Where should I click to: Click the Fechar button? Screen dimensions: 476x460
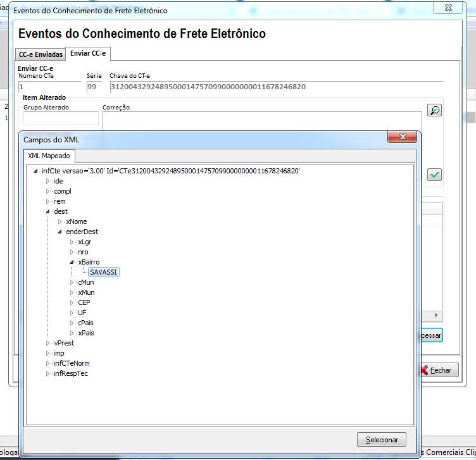pos(438,370)
